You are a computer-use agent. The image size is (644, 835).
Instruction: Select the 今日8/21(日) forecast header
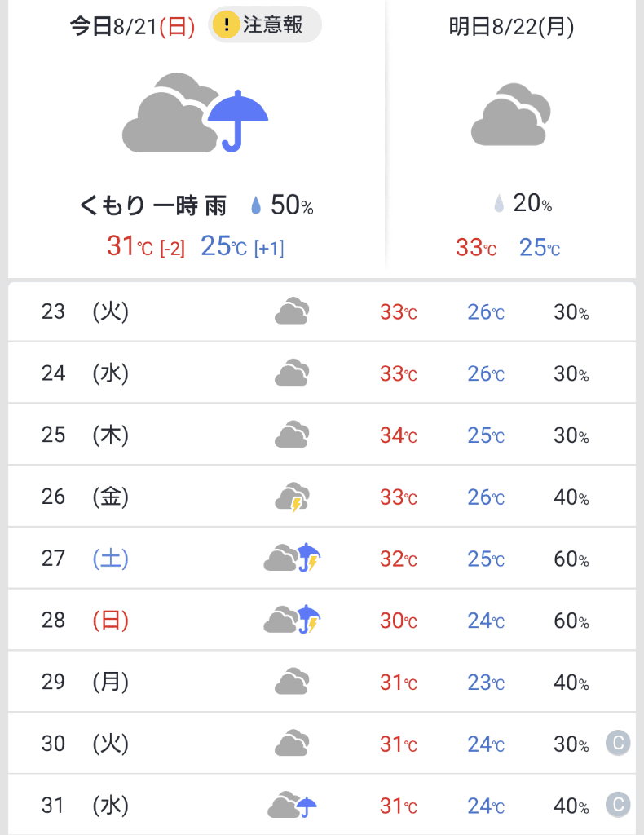132,27
